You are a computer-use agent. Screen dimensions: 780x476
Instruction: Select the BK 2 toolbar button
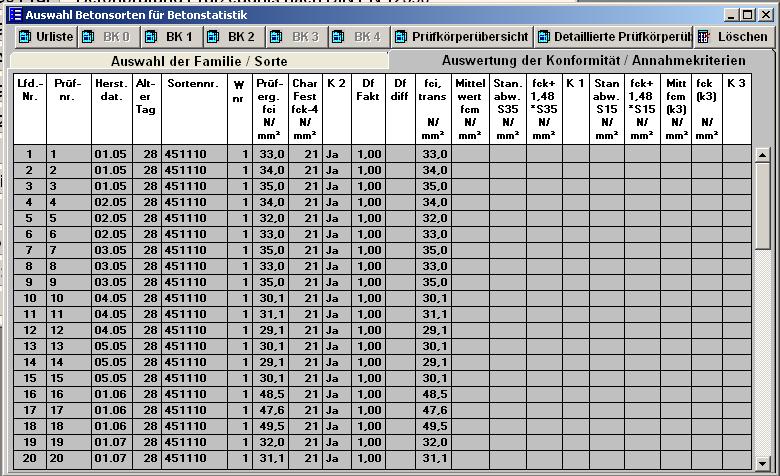tap(232, 37)
